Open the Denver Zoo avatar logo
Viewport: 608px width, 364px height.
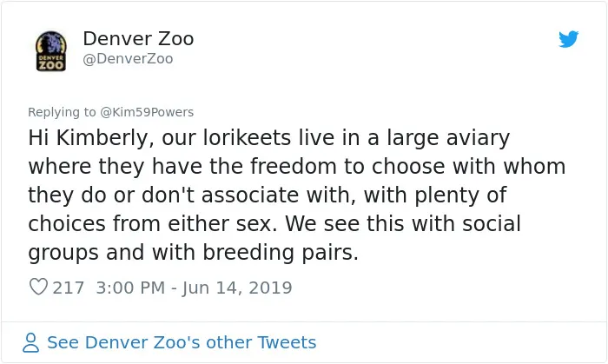50,50
